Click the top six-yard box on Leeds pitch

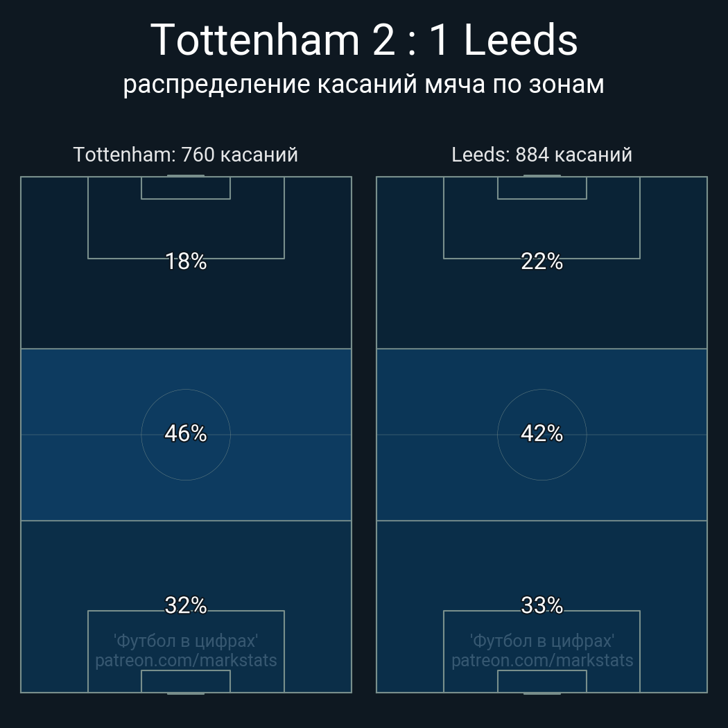click(541, 188)
